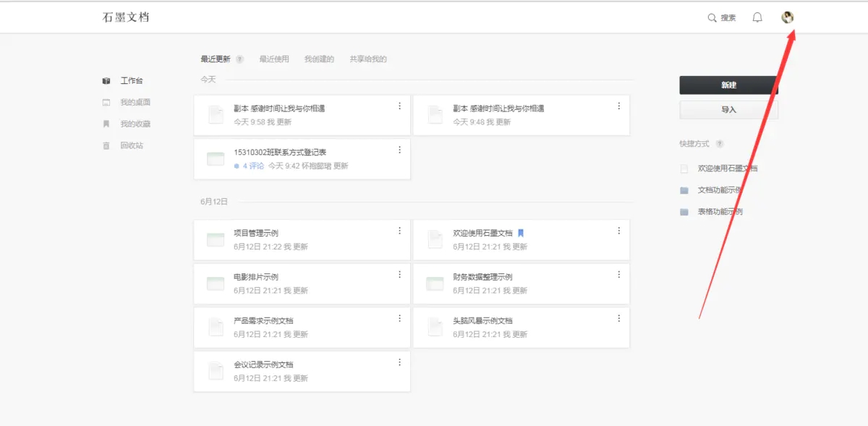Screen dimensions: 868x426
Task: Open the notification bell icon
Action: tap(757, 17)
